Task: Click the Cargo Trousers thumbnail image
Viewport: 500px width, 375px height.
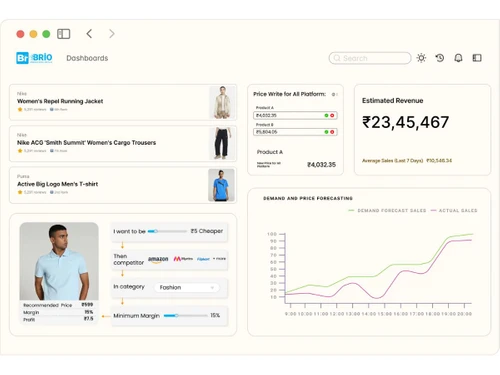Action: coord(222,144)
